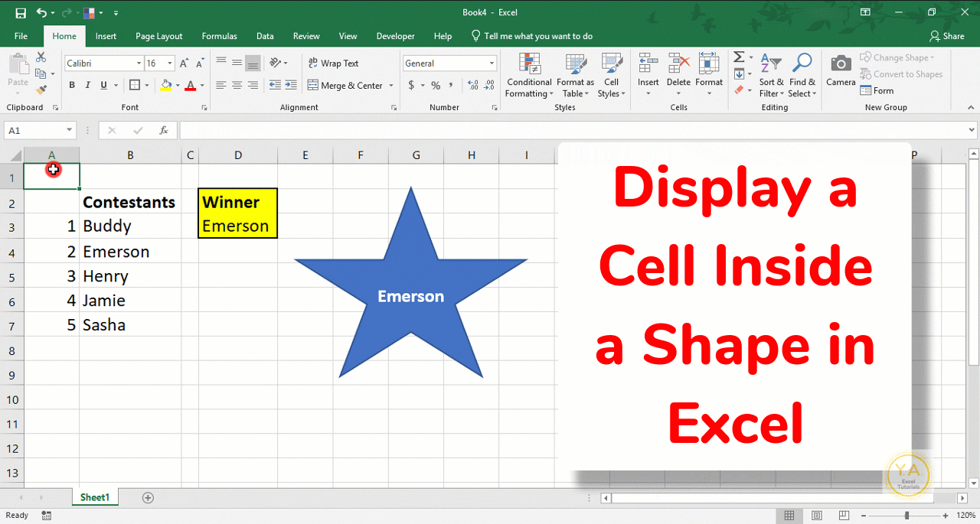980x524 pixels.
Task: Toggle Bold formatting
Action: (x=71, y=85)
